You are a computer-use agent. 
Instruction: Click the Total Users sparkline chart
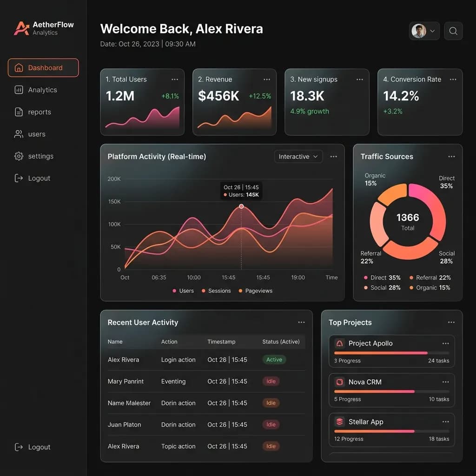(142, 118)
